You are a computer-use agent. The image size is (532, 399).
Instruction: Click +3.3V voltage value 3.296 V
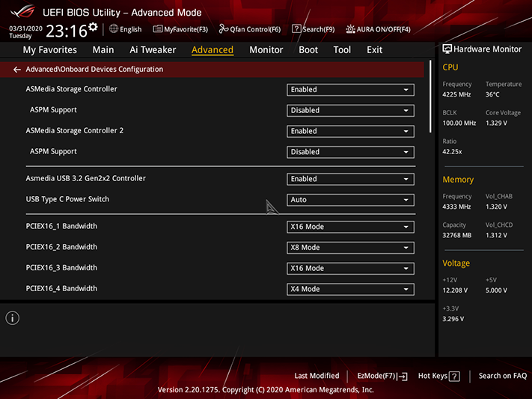(x=453, y=319)
